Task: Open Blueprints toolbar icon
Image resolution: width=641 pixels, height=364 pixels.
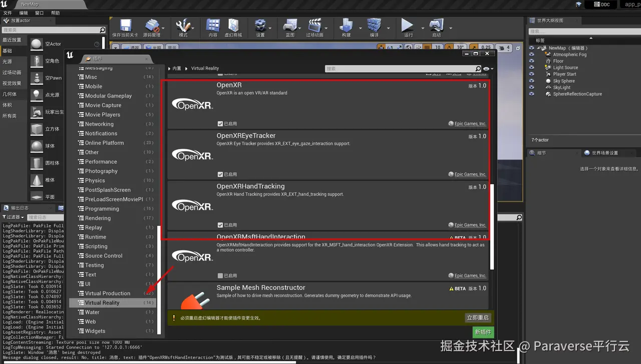Action: (x=290, y=25)
